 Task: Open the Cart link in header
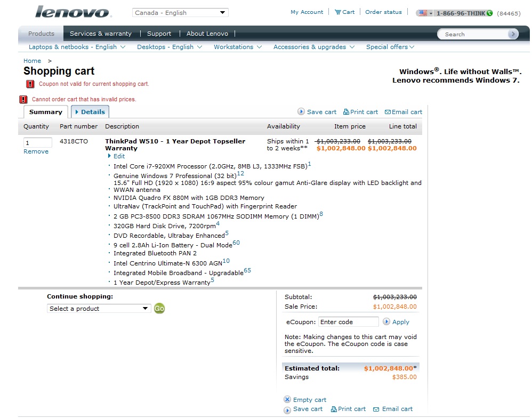click(x=345, y=12)
